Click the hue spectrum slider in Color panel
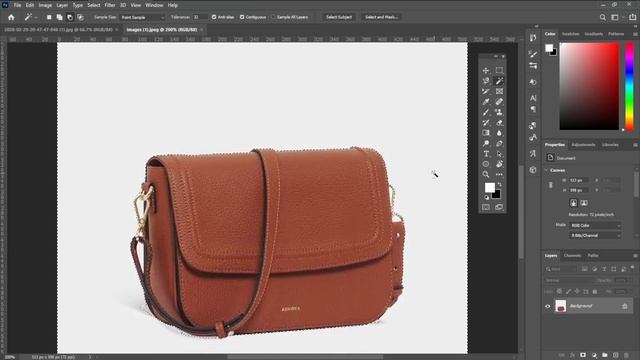This screenshot has height=360, width=640. click(x=630, y=87)
